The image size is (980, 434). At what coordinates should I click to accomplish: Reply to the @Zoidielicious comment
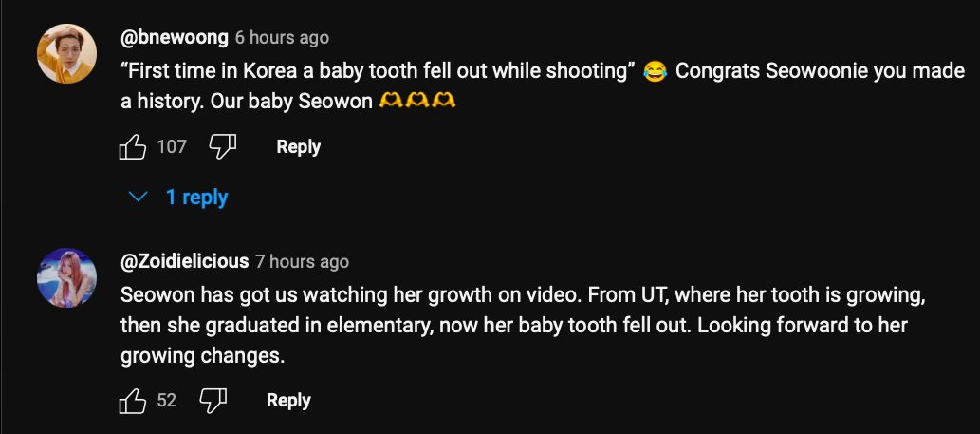pos(288,401)
